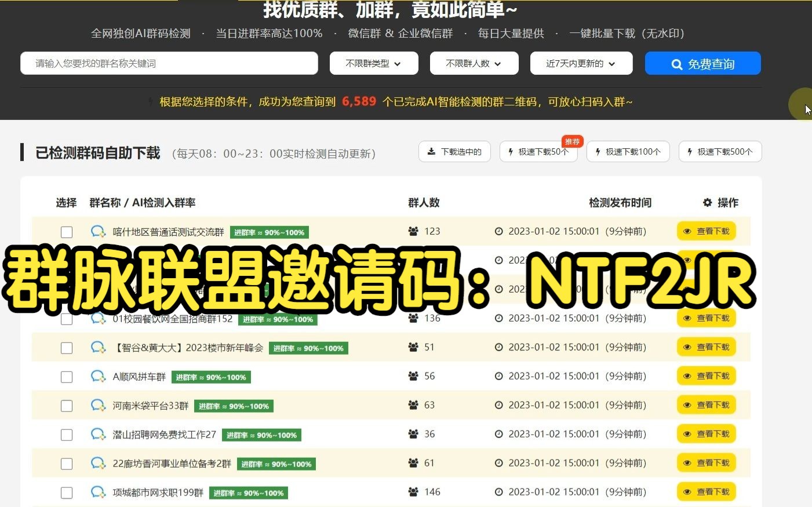Tick checkbox for 【智谷&黄大大】2023楼市新年峰会
The image size is (812, 507).
pos(67,348)
